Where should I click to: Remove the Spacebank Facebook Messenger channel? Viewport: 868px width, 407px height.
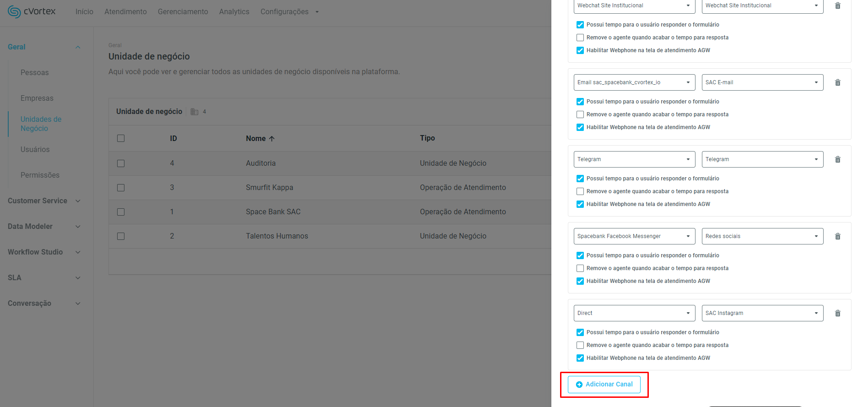(x=837, y=236)
